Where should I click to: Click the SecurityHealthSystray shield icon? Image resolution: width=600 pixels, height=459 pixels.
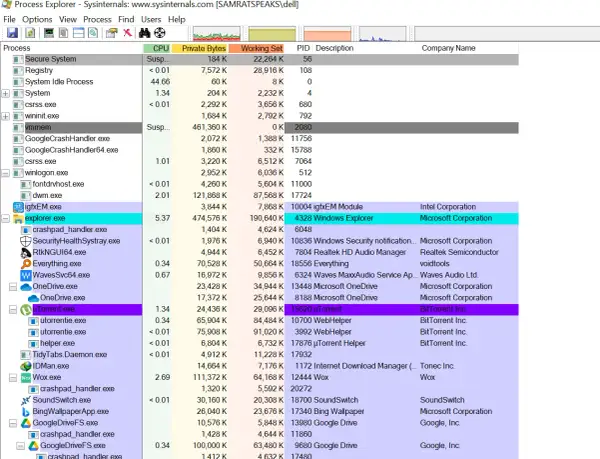click(26, 241)
